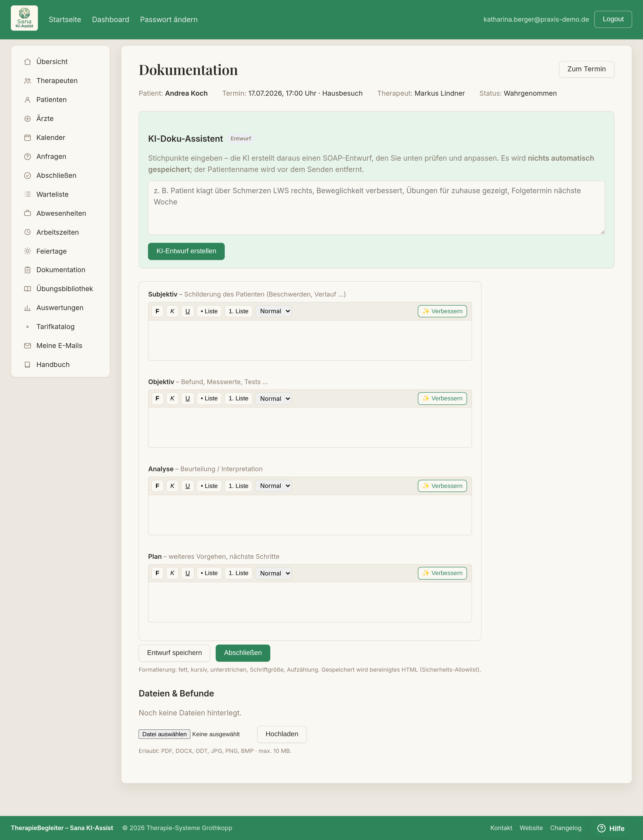Click the Feiertage sun icon
The width and height of the screenshot is (643, 840).
28,251
